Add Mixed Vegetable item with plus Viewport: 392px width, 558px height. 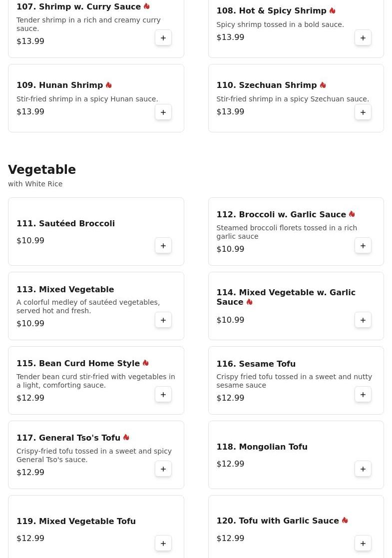[163, 320]
